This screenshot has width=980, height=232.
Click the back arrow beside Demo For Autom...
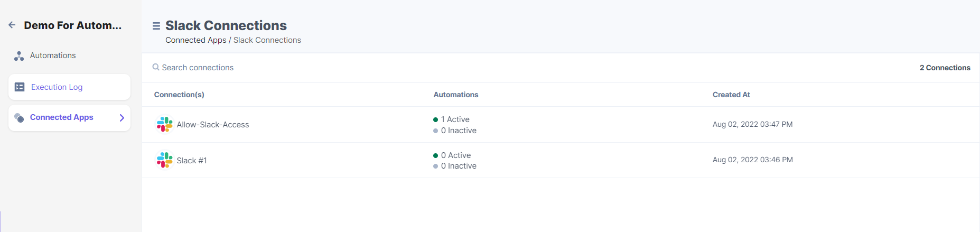coord(12,25)
